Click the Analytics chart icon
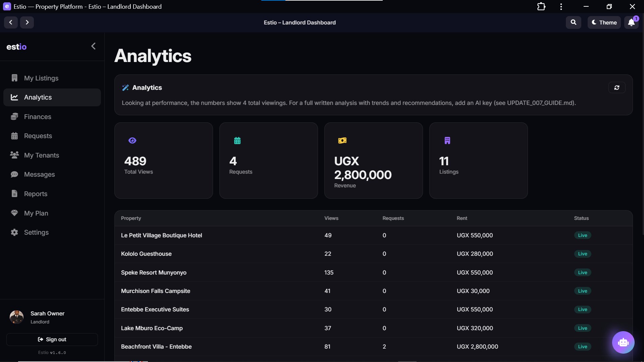 point(14,97)
